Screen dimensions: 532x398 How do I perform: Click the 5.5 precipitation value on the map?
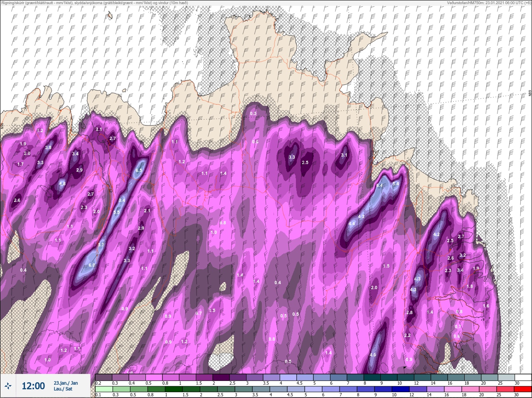point(116,212)
